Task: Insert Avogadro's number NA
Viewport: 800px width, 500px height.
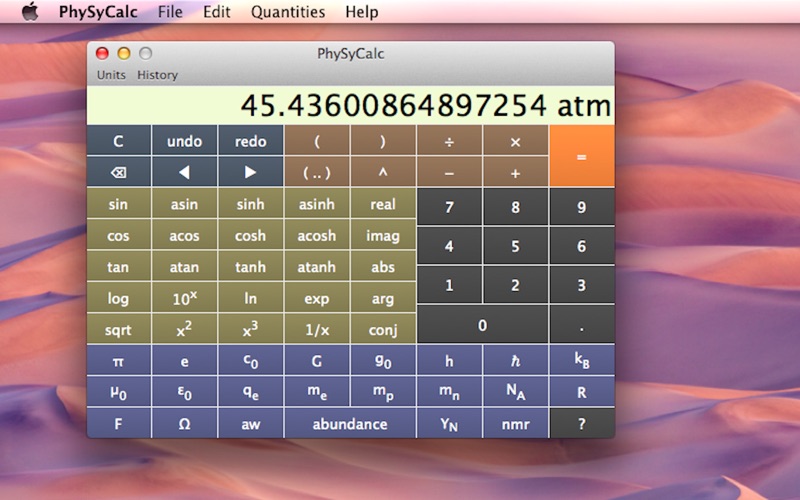Action: [515, 392]
